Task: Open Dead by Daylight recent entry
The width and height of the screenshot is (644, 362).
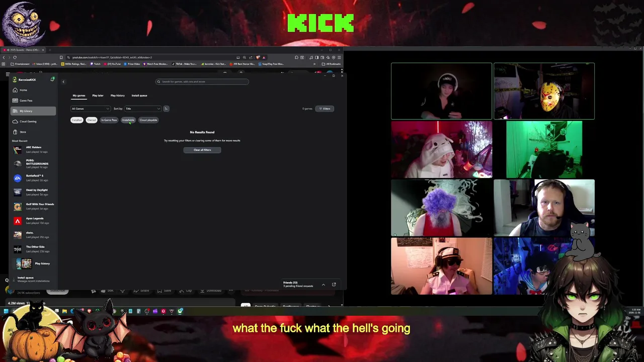Action: (33, 192)
